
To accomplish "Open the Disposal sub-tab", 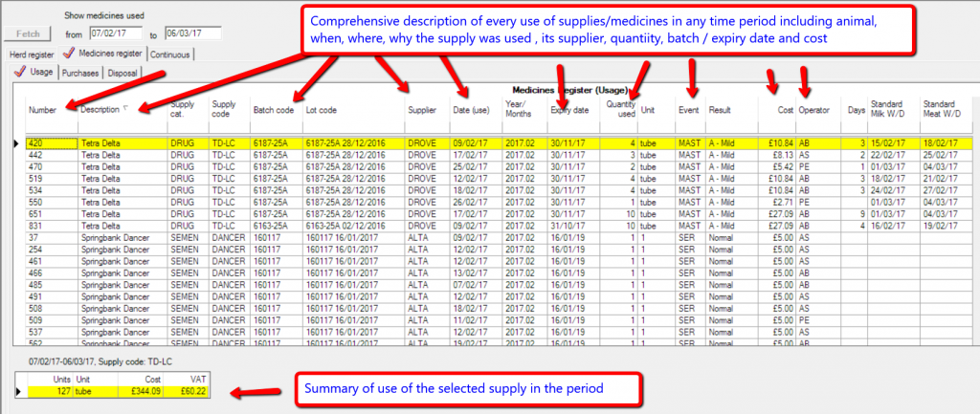I will pyautogui.click(x=122, y=73).
